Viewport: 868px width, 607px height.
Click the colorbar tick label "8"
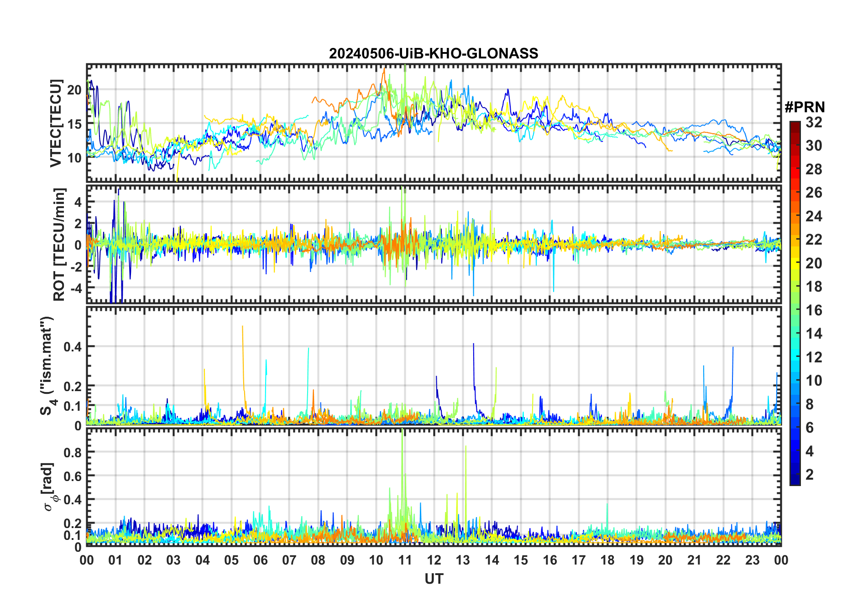pyautogui.click(x=810, y=404)
